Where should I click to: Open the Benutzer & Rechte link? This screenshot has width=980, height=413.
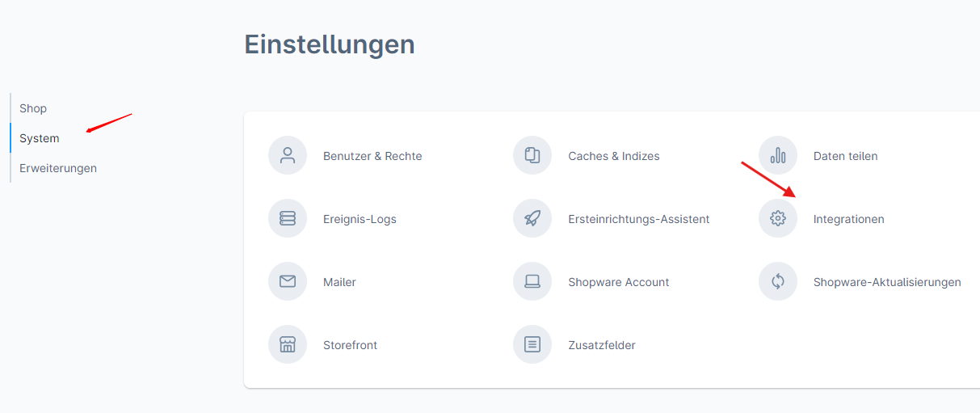coord(372,156)
